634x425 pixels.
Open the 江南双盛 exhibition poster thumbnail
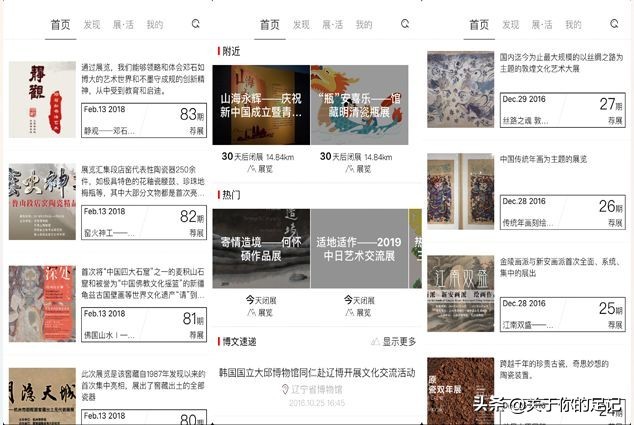click(460, 294)
